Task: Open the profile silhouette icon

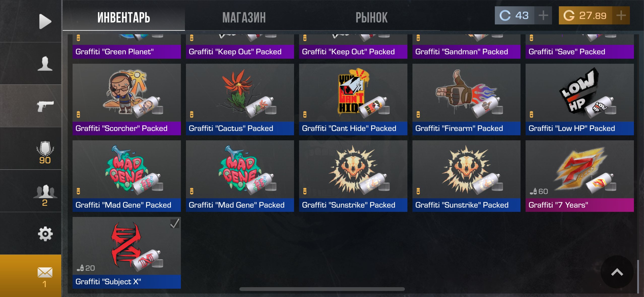Action: click(45, 64)
